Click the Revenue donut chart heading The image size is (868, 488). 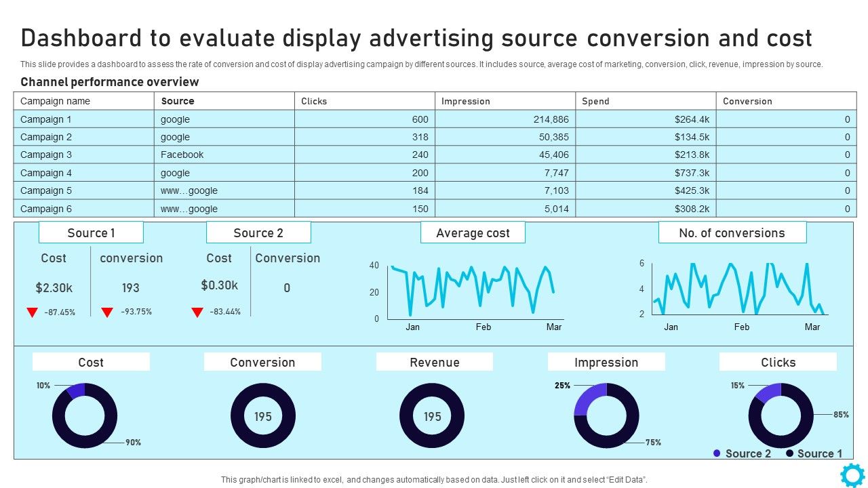point(435,362)
